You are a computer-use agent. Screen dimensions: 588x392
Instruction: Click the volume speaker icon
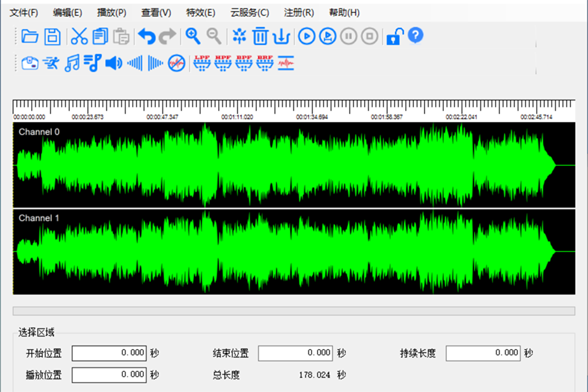[113, 62]
